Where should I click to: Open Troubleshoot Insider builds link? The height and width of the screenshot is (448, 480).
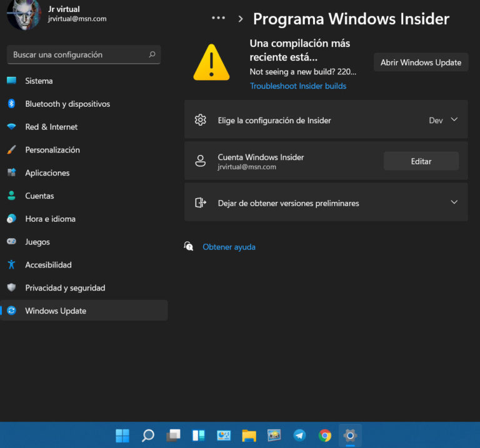298,86
